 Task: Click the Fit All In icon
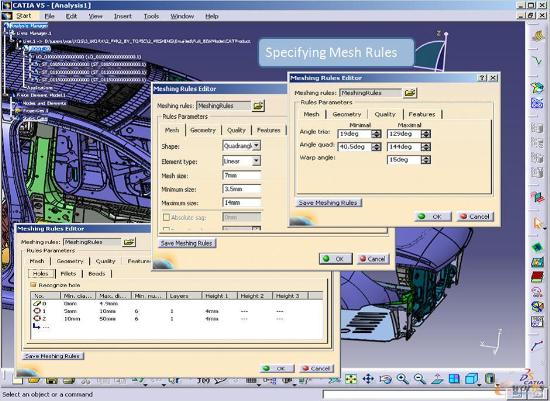[351, 379]
